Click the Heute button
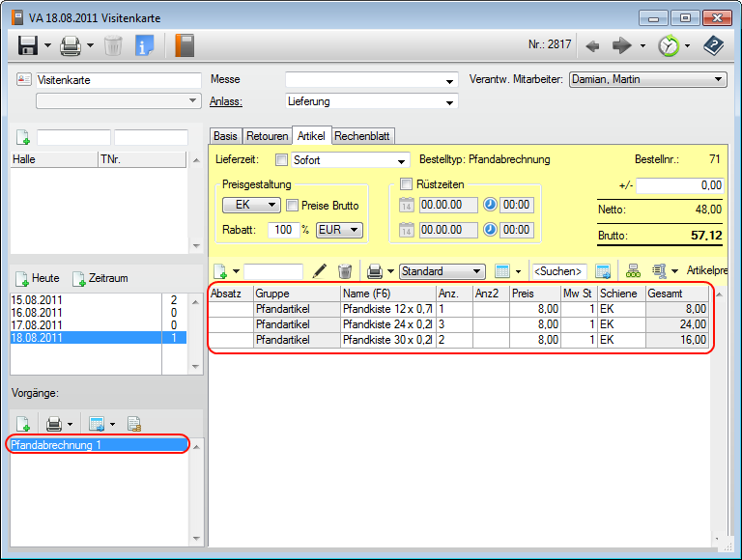 tap(37, 278)
